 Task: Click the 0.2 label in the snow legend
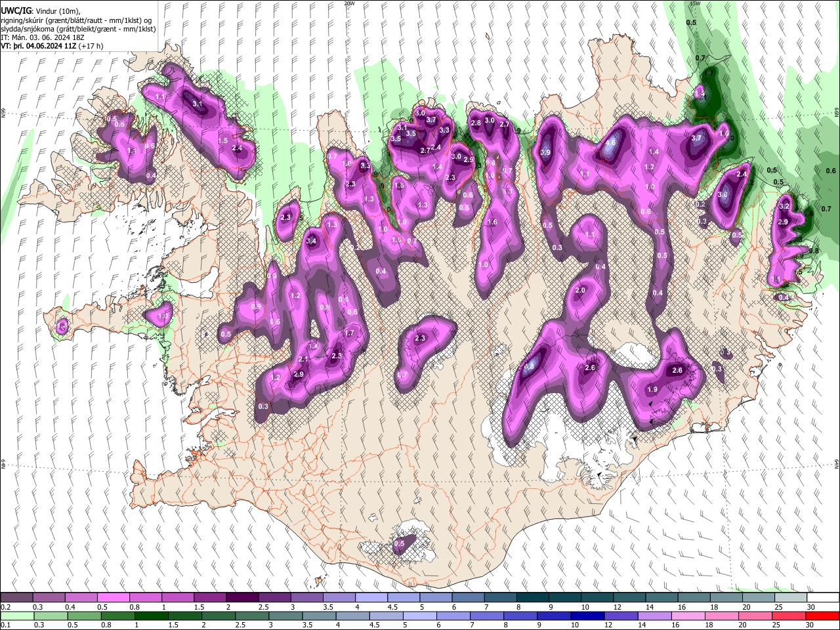coord(5,607)
